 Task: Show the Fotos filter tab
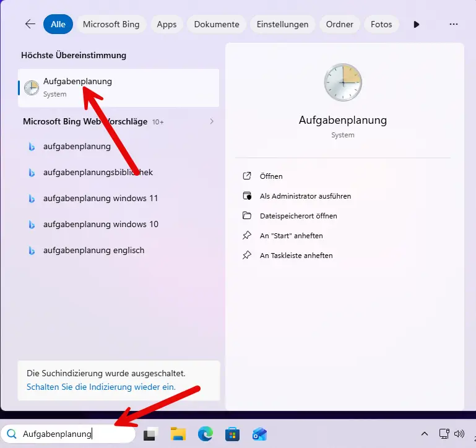pyautogui.click(x=381, y=24)
